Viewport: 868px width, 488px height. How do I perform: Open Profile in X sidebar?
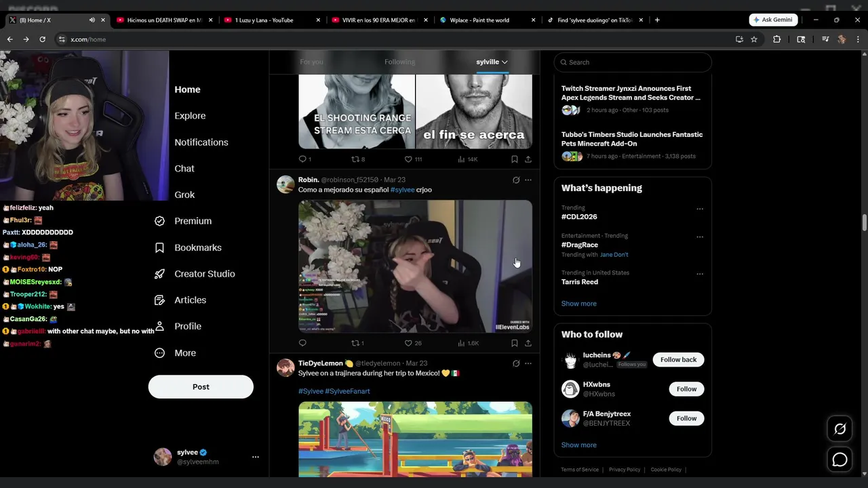[x=178, y=326]
